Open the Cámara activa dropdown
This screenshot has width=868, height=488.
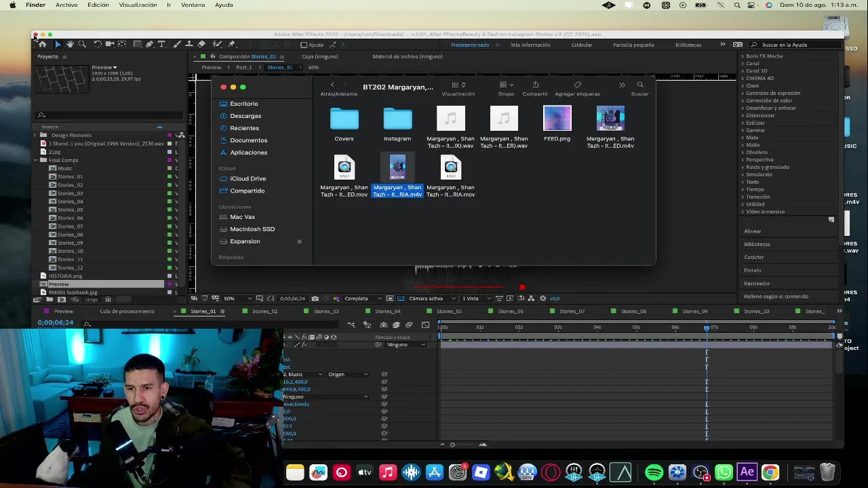tap(431, 298)
